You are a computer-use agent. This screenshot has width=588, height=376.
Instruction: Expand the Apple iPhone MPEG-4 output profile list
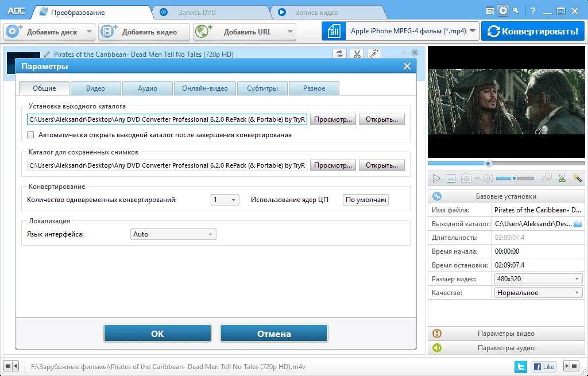(473, 31)
